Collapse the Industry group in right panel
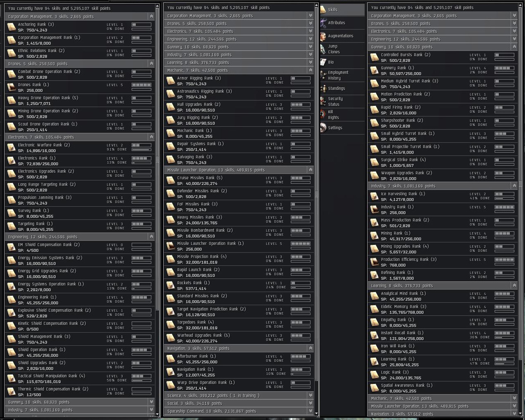525x420 pixels. pyautogui.click(x=514, y=186)
